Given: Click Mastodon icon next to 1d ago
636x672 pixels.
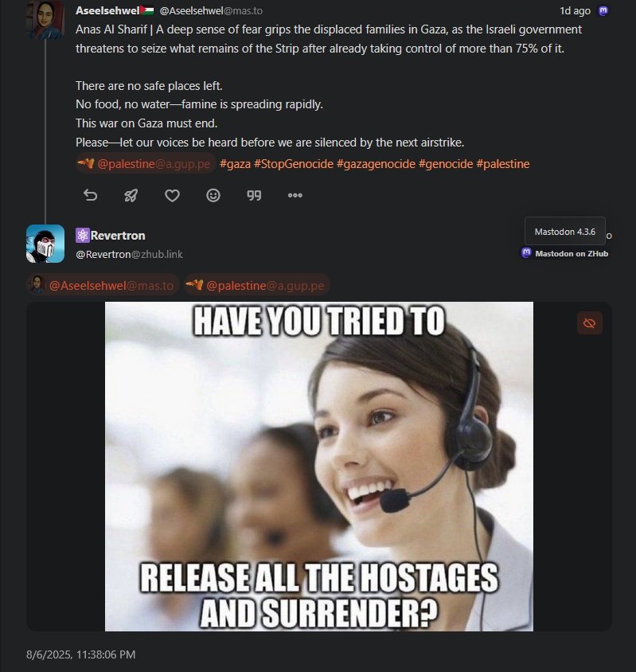Looking at the screenshot, I should 603,10.
